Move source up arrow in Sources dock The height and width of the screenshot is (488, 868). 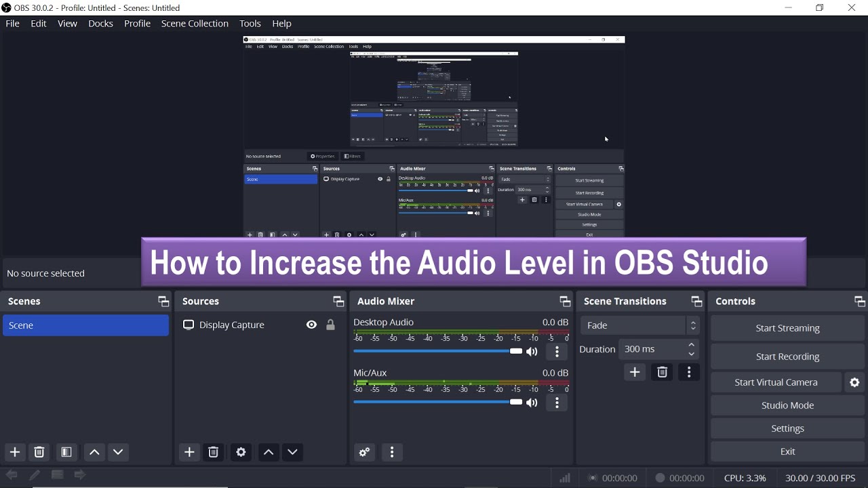click(269, 452)
